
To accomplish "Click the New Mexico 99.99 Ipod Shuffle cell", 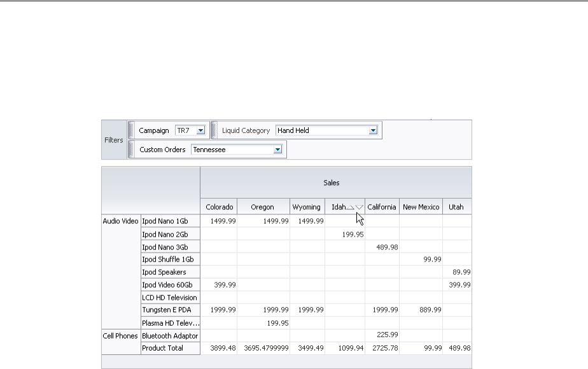I will click(x=421, y=260).
